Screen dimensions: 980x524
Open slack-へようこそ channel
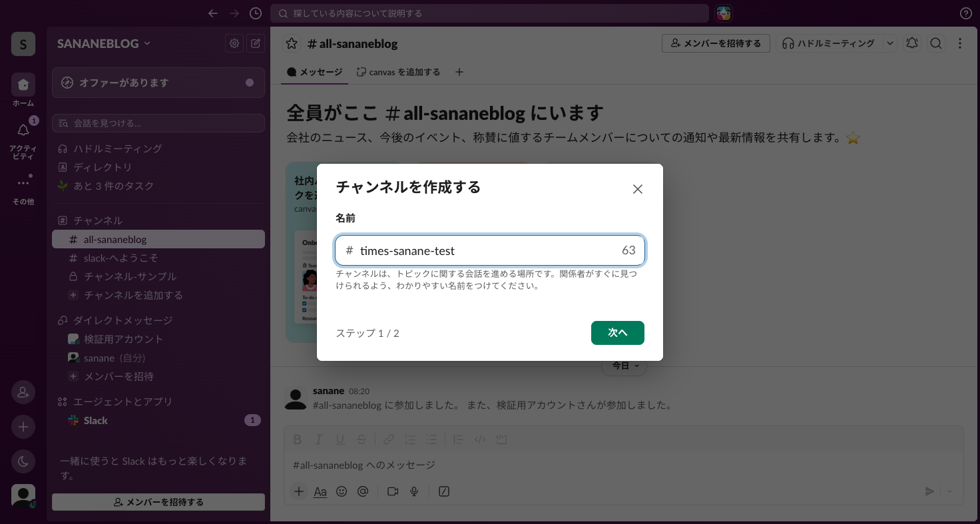coord(158,258)
